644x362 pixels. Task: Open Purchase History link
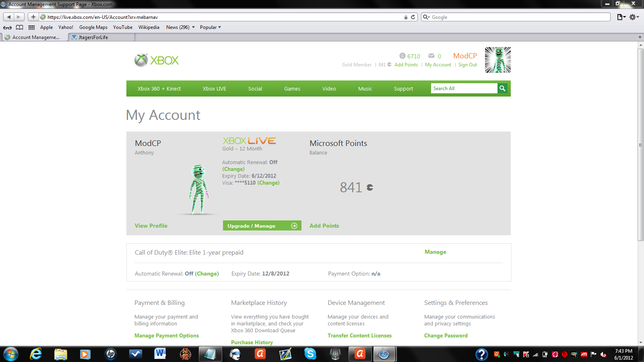(252, 342)
